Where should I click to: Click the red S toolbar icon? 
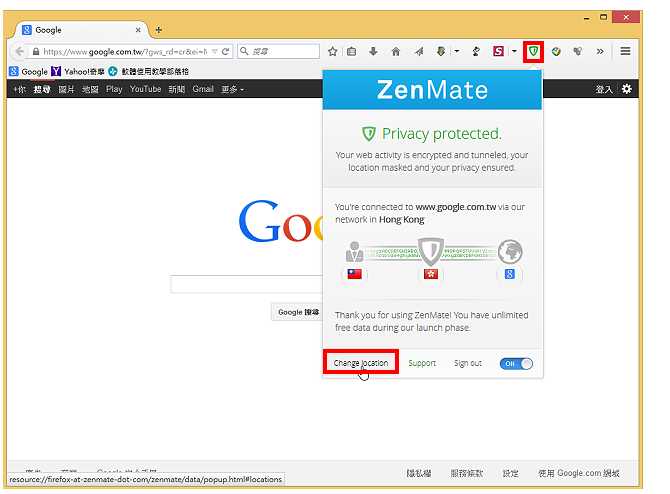click(498, 51)
